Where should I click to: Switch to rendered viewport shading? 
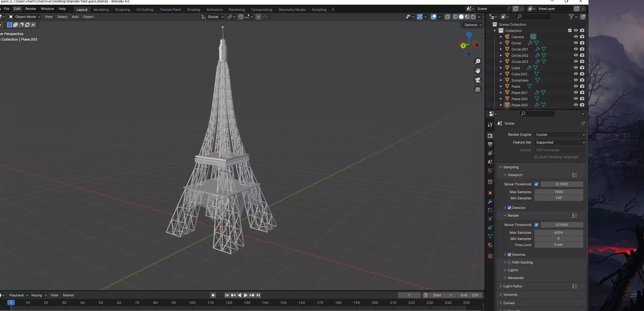[473, 17]
